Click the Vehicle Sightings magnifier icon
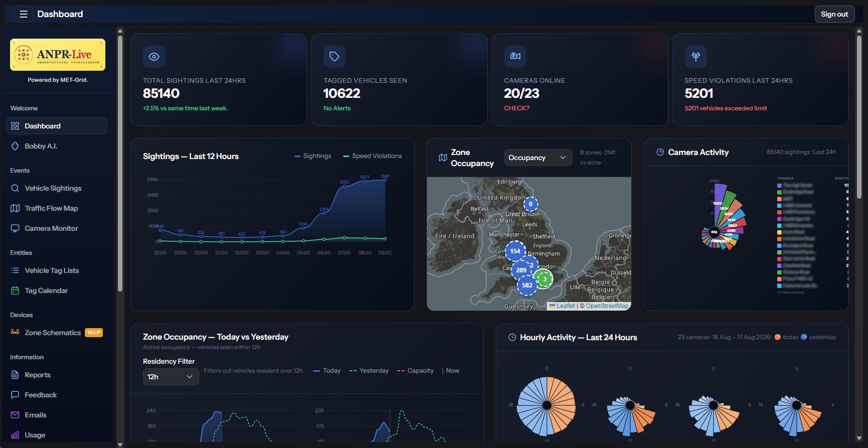Image resolution: width=868 pixels, height=448 pixels. coord(15,188)
